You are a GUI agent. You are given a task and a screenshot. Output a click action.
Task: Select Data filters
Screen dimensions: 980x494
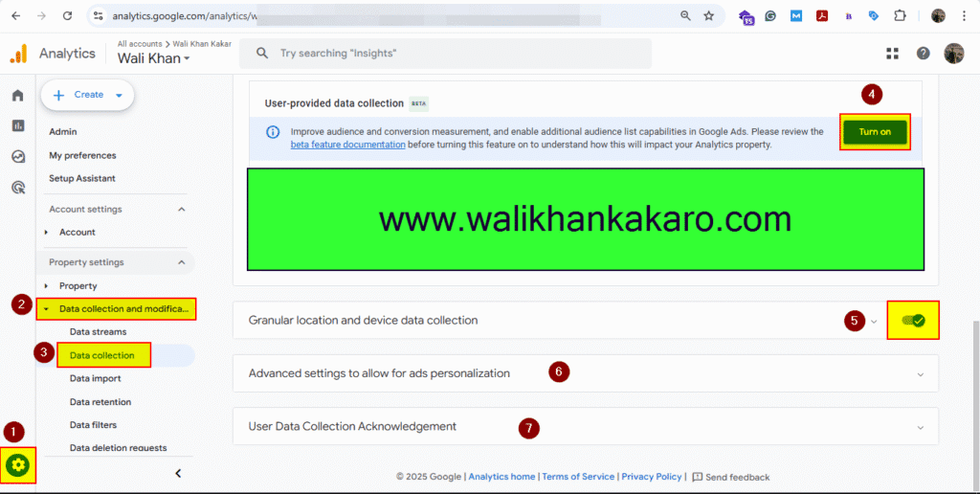pyautogui.click(x=94, y=425)
